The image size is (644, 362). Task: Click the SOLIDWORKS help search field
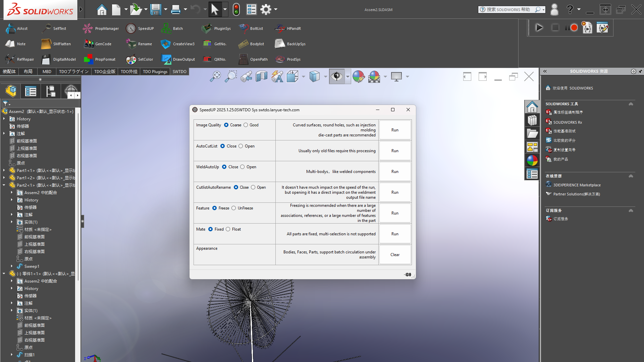tap(508, 9)
